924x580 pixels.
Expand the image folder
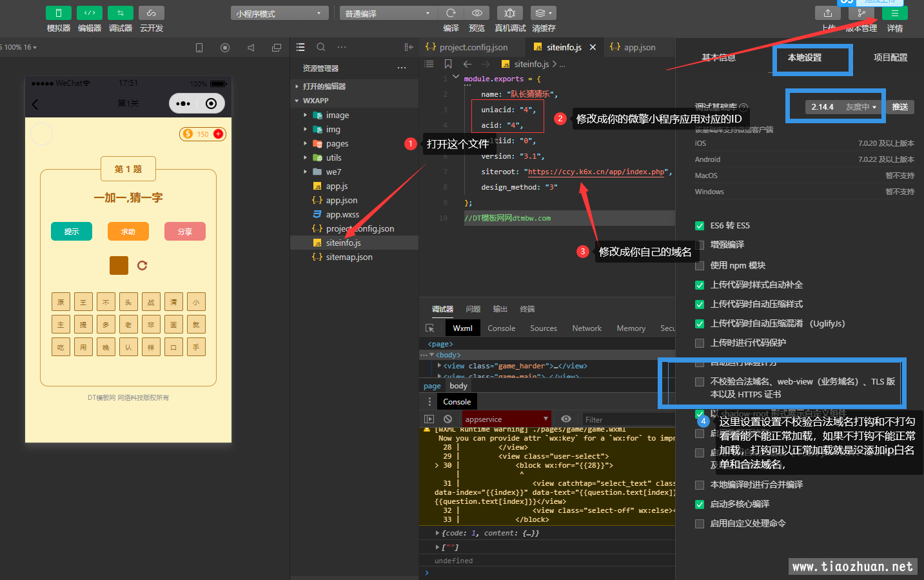point(306,115)
